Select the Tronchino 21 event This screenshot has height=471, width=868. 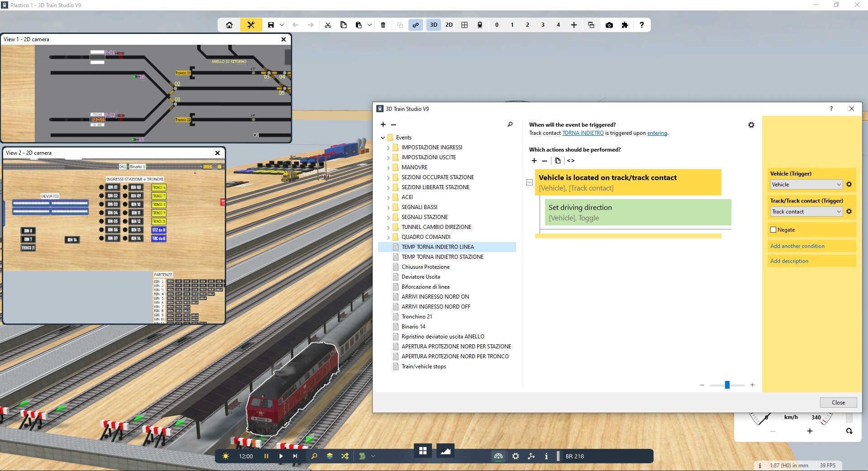pyautogui.click(x=417, y=317)
